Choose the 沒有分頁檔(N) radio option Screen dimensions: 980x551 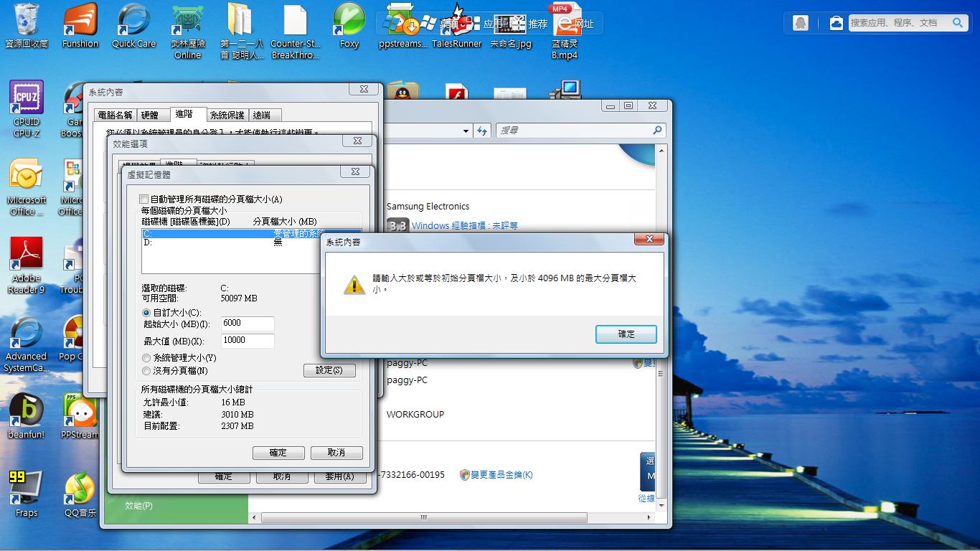[146, 371]
